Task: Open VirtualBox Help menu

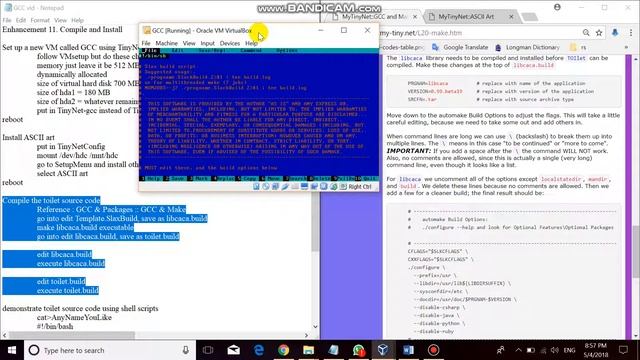Action: [251, 43]
